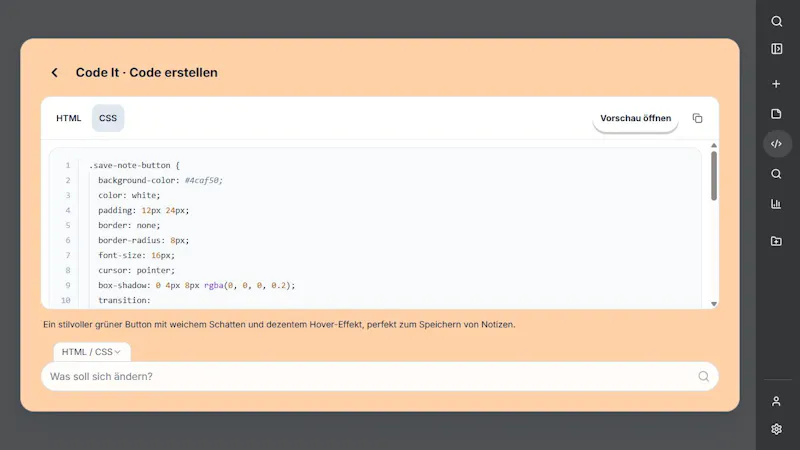Select the code brackets icon in sidebar
800x450 pixels.
coord(776,144)
